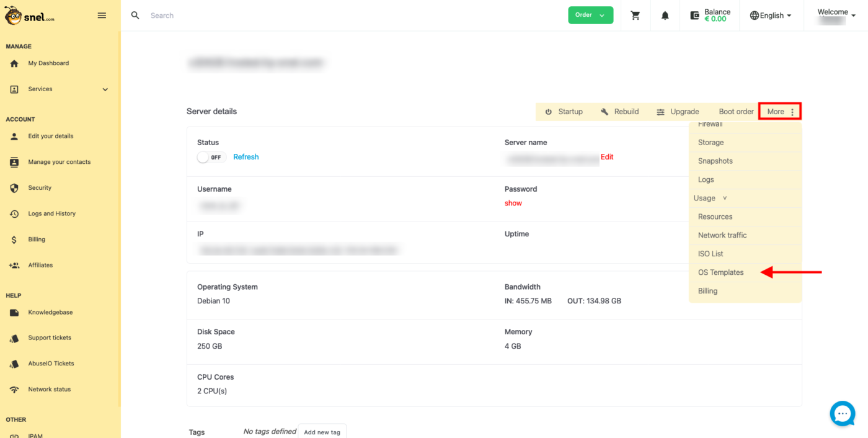Choose Snapshots in the More menu
Image resolution: width=868 pixels, height=438 pixels.
[x=715, y=161]
